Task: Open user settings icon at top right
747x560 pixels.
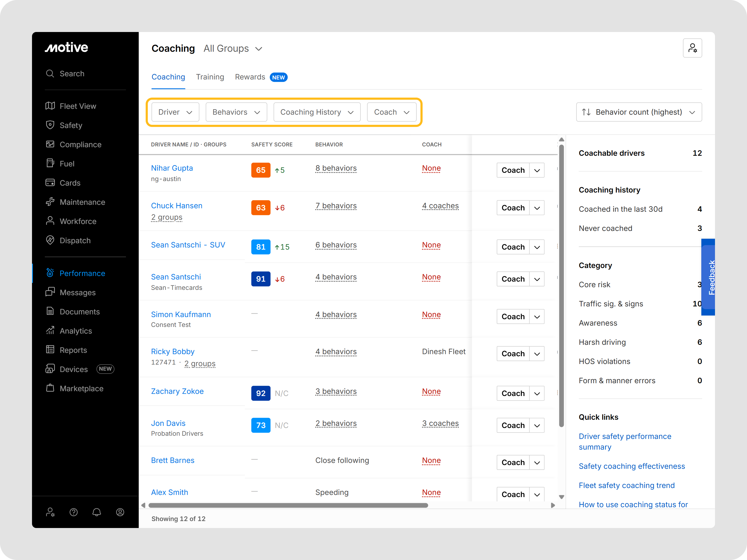Action: tap(692, 48)
